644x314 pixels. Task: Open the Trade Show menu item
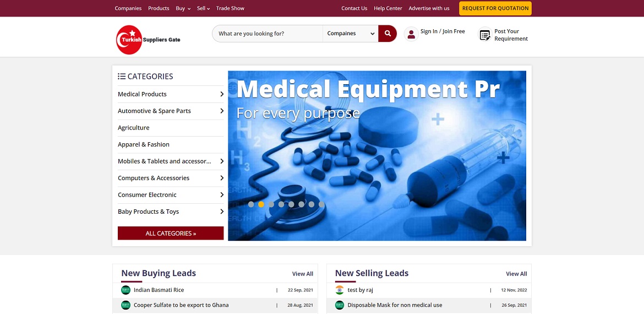pyautogui.click(x=230, y=8)
